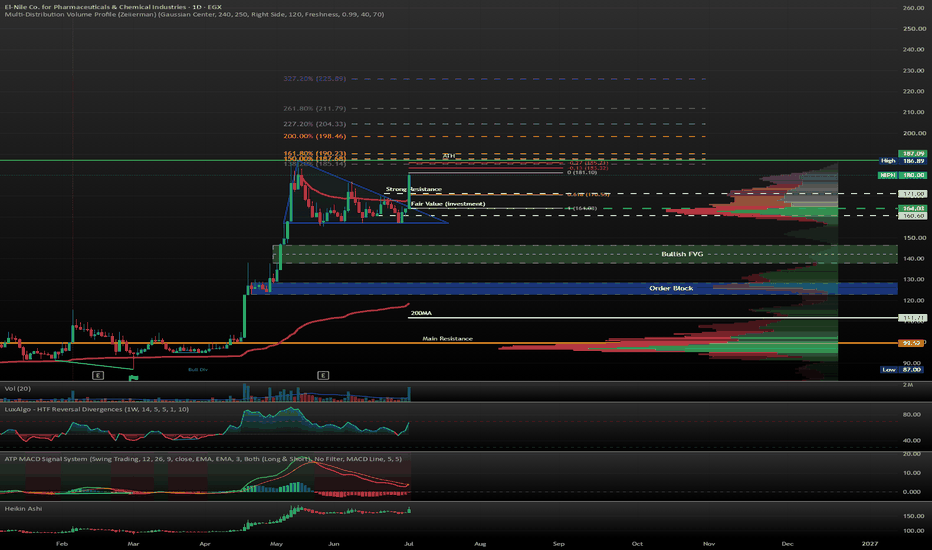Click the 0.618 retracement level label
The width and height of the screenshot is (932, 550).
[x=588, y=194]
